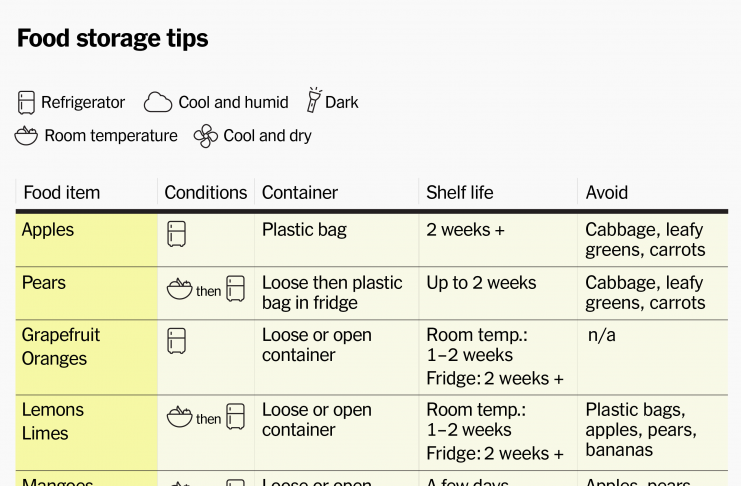
Task: Click the Food storage tips title
Action: point(112,39)
